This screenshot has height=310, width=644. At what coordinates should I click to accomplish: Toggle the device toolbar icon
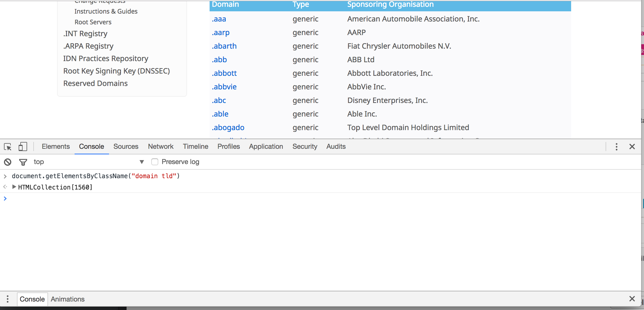click(x=23, y=147)
